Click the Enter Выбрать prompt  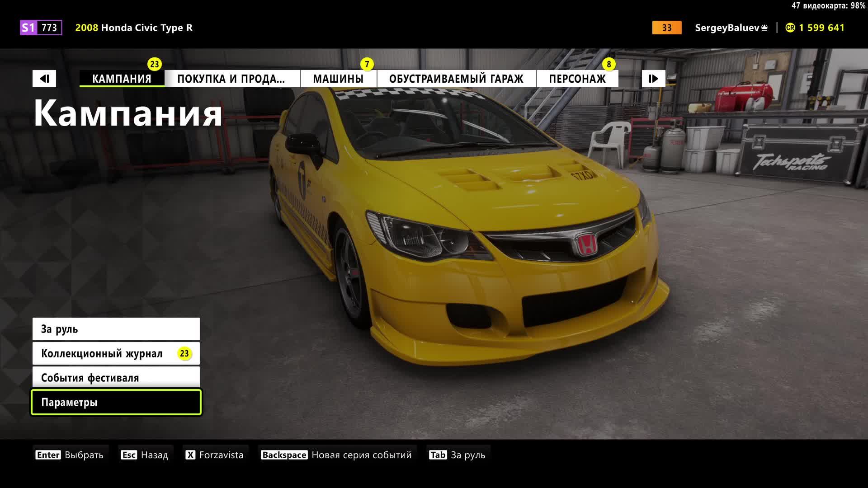click(x=70, y=455)
